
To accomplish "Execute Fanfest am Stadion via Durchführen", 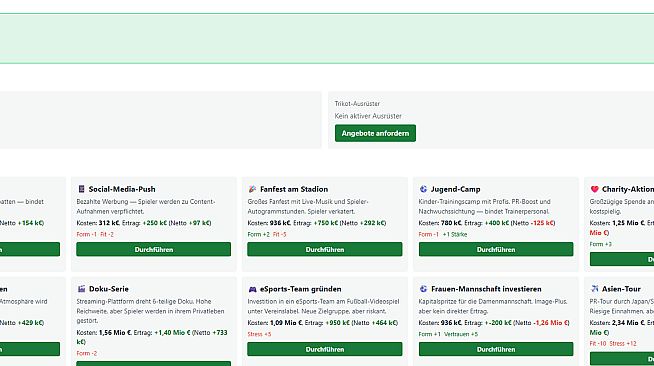I will (324, 249).
